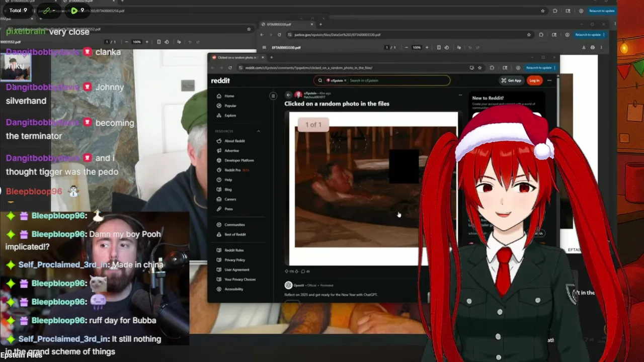Open About Reddit link
Viewport: 644px width, 362px height.
pos(231,141)
